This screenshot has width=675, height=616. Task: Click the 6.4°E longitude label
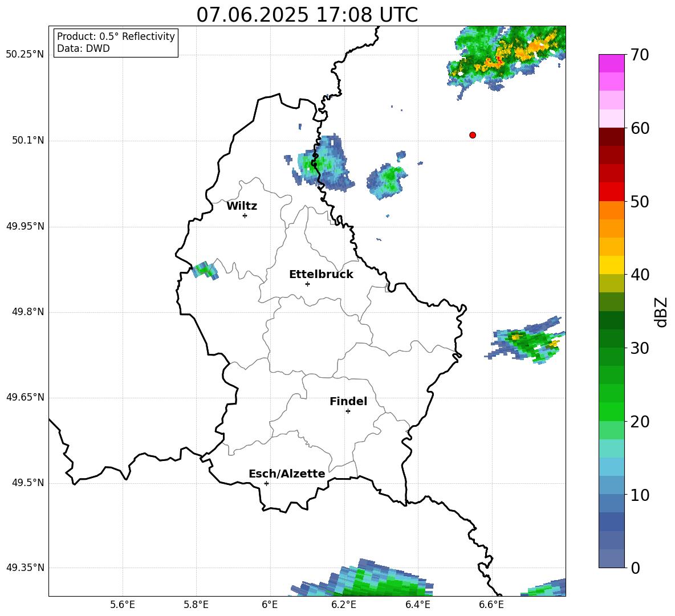click(x=417, y=605)
